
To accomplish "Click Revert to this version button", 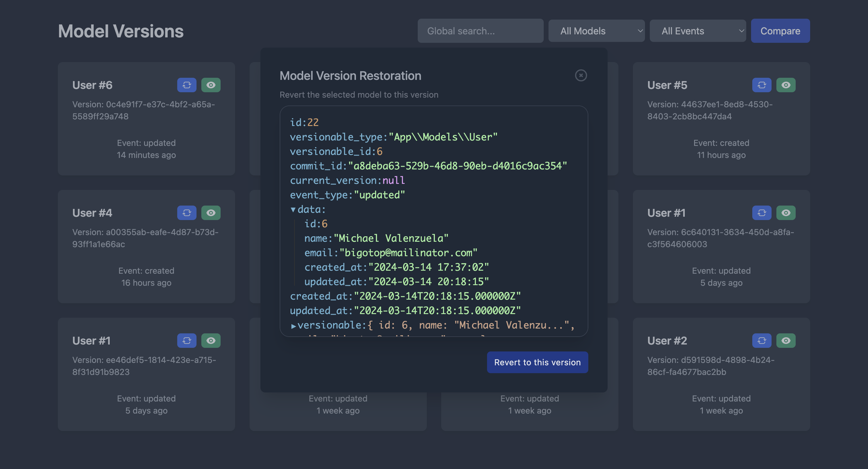I will point(537,362).
